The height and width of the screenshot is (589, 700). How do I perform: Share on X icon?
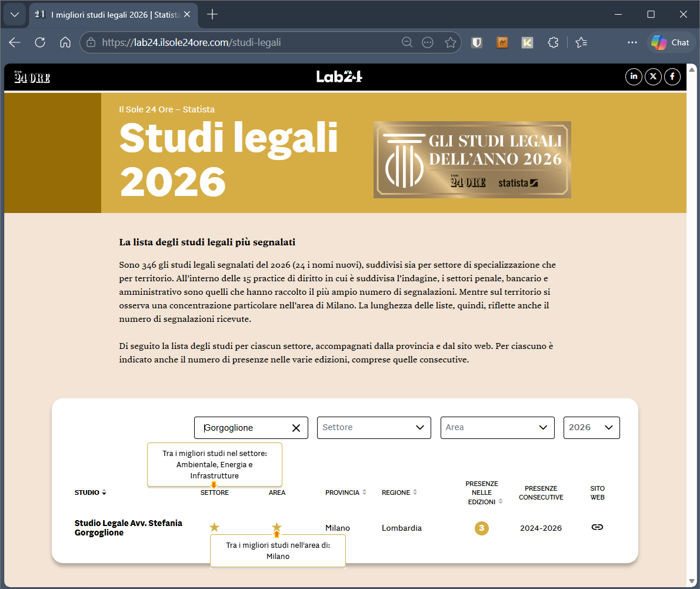click(653, 77)
